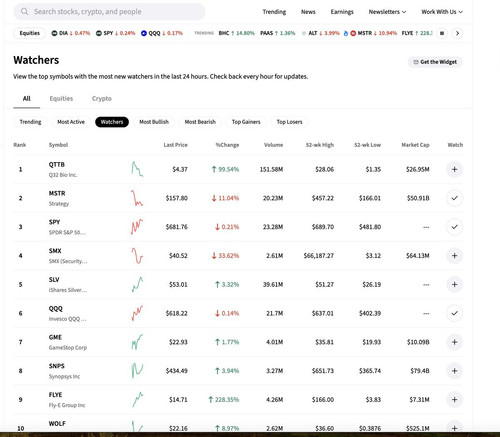500x437 pixels.
Task: Add QTTB to watchlist with plus icon
Action: [x=454, y=169]
